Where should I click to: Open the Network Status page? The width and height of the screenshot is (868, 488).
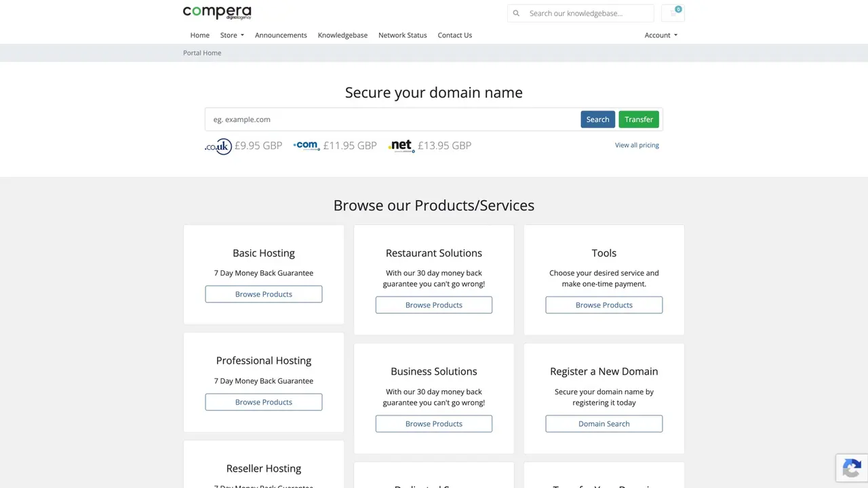pyautogui.click(x=403, y=35)
